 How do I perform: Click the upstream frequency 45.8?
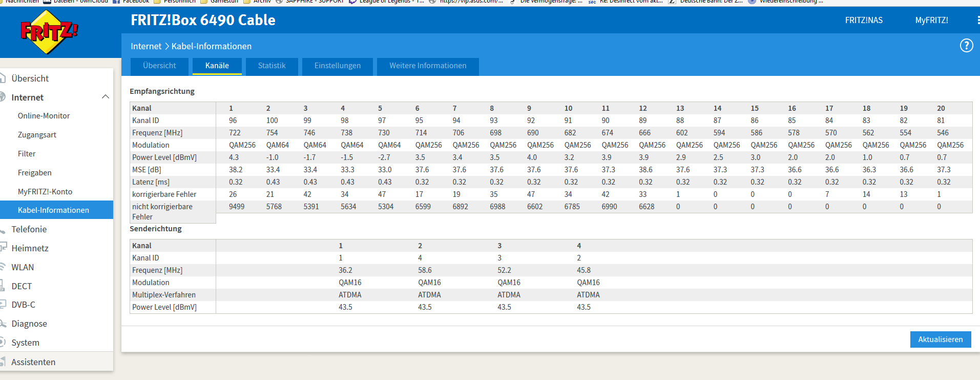583,270
